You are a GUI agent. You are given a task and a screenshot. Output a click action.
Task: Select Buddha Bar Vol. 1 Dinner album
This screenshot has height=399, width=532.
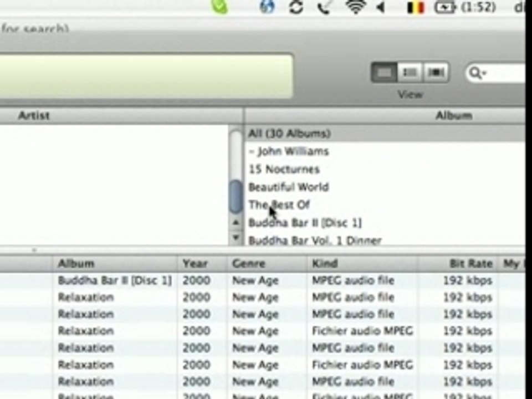(386, 239)
